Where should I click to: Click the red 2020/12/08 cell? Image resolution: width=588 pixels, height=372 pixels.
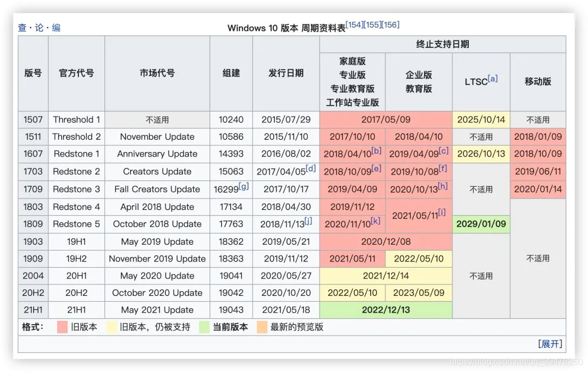click(386, 241)
